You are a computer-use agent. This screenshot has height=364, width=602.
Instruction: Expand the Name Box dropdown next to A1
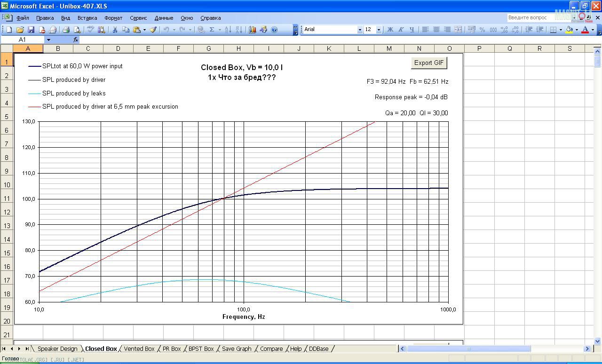48,40
